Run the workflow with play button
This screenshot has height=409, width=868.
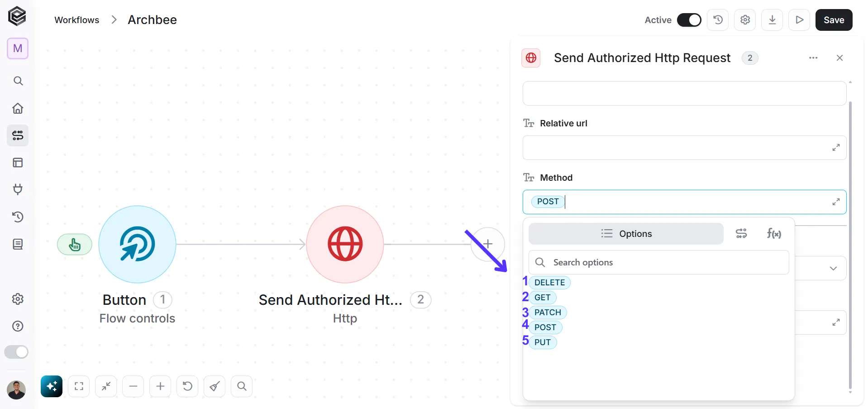[799, 20]
